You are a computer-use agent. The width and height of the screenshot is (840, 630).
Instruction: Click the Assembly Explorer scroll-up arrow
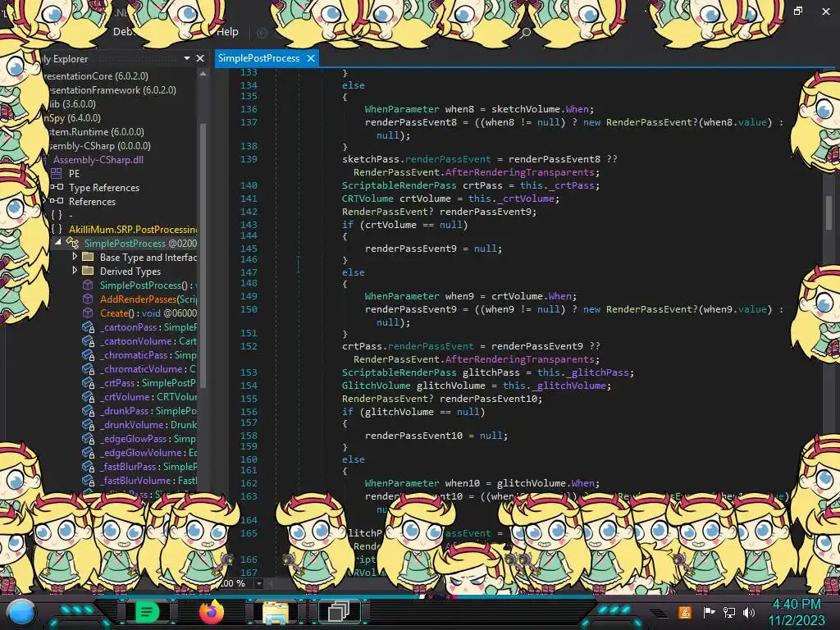pos(203,74)
